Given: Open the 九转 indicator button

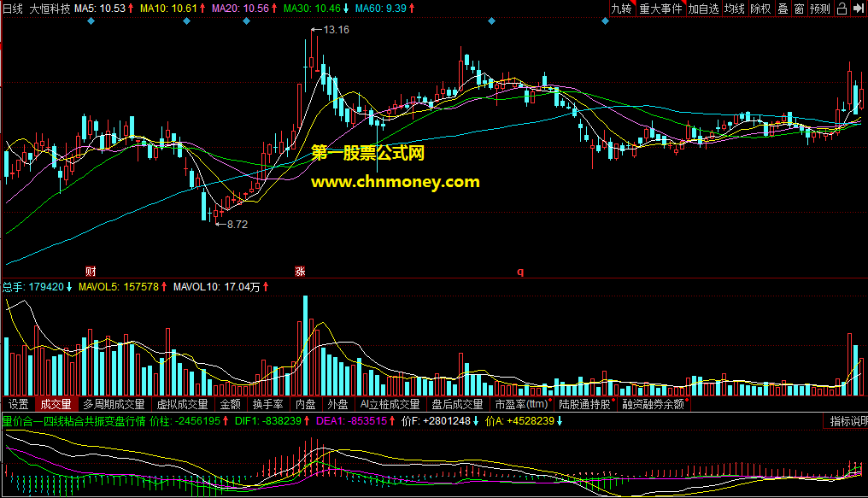Looking at the screenshot, I should coord(622,9).
